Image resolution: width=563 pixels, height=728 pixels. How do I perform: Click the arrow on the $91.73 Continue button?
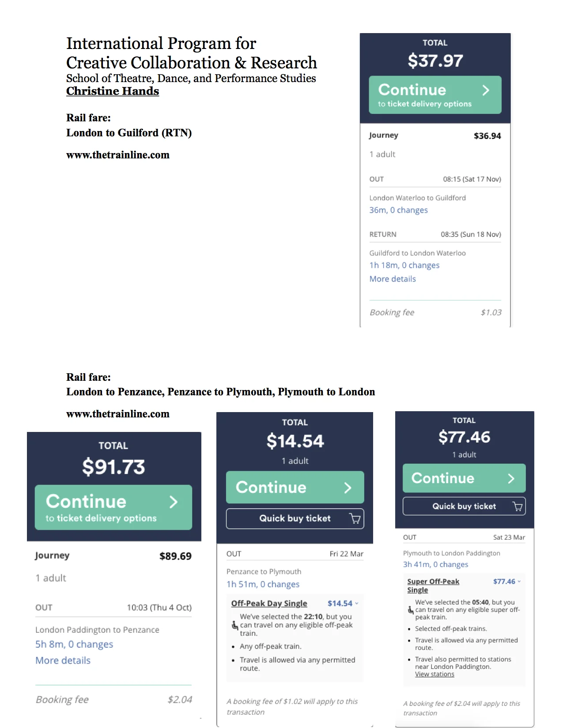point(174,502)
